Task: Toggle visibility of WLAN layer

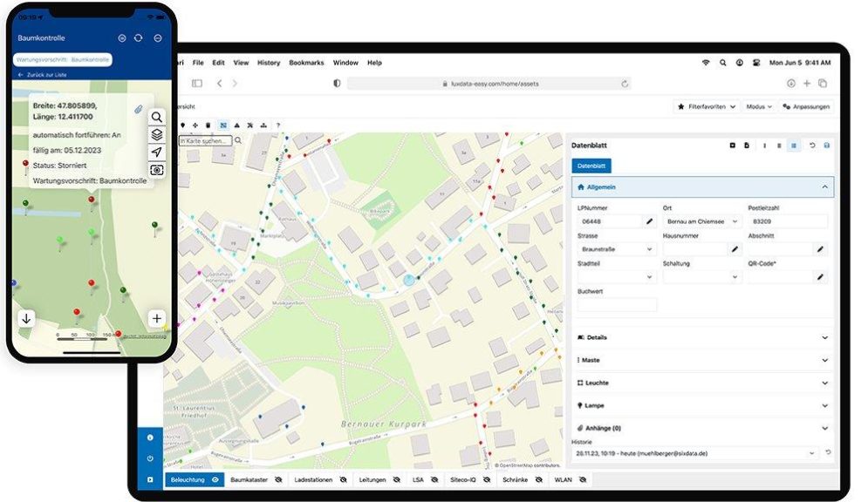Action: tap(582, 479)
